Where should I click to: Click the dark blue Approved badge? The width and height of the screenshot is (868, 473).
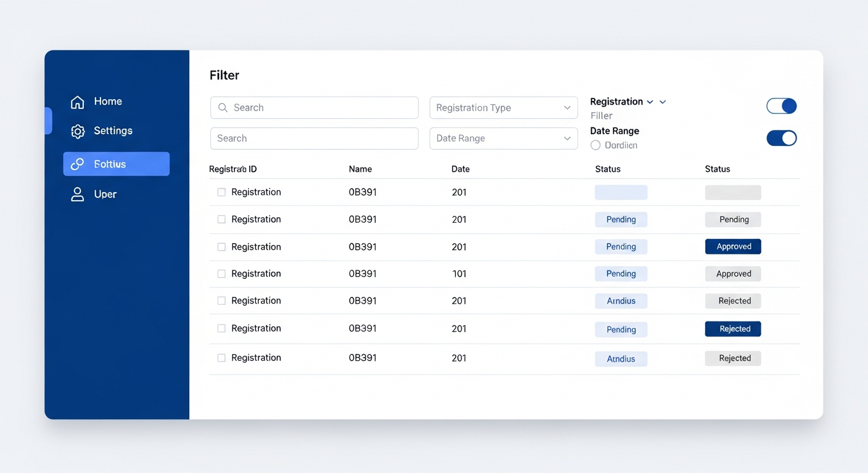pos(733,246)
